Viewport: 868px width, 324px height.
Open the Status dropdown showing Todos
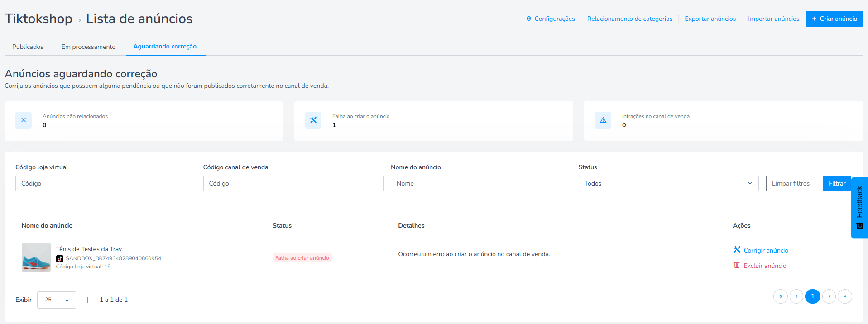668,183
